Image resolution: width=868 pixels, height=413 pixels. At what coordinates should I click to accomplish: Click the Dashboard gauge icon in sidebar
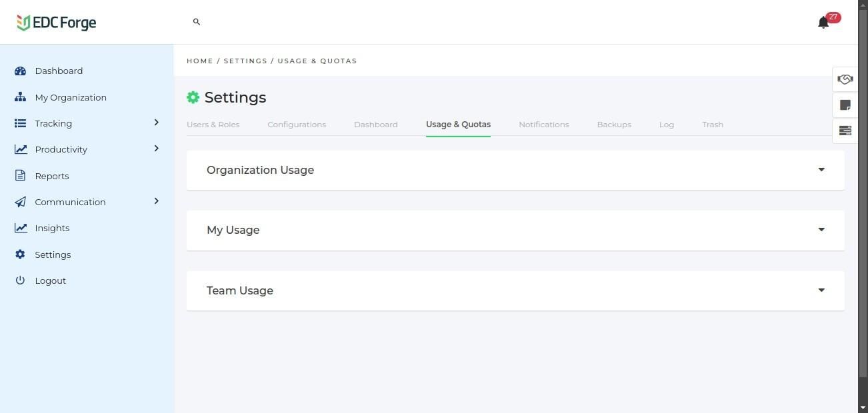click(x=20, y=71)
